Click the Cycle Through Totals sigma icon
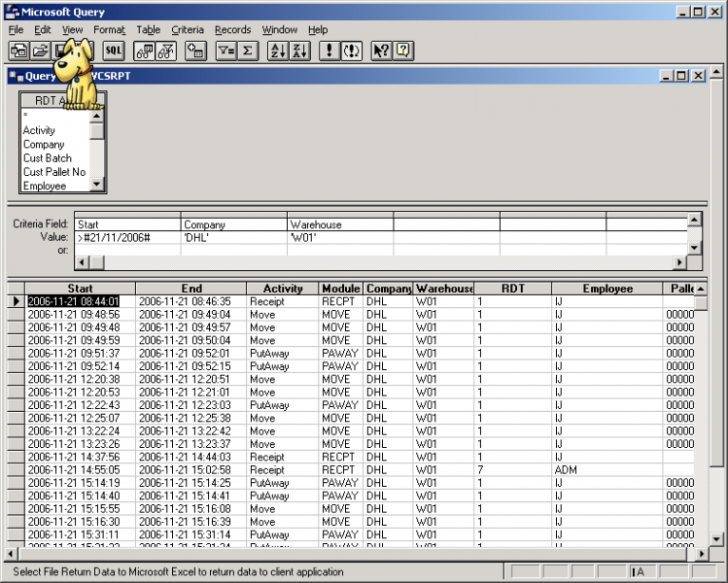728x583 pixels. click(x=248, y=51)
